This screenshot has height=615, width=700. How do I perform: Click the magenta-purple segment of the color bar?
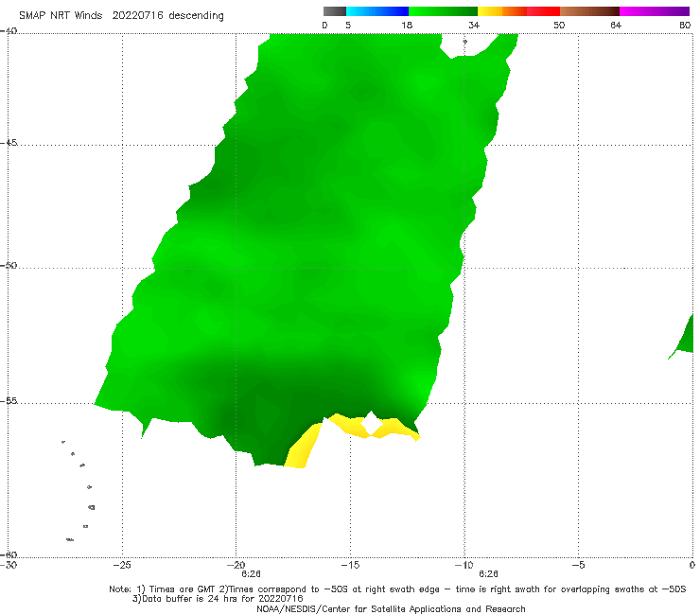click(655, 11)
